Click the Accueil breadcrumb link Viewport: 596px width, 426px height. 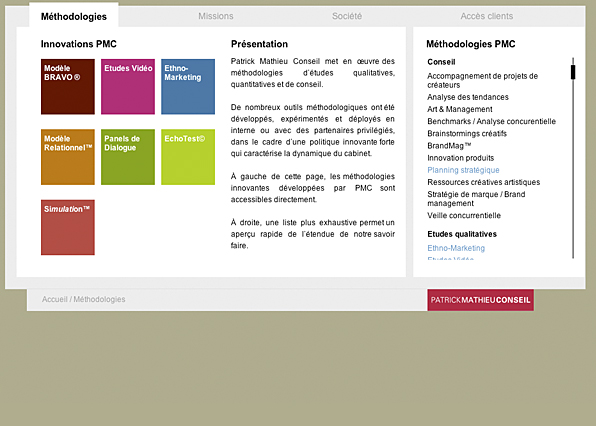tap(54, 299)
